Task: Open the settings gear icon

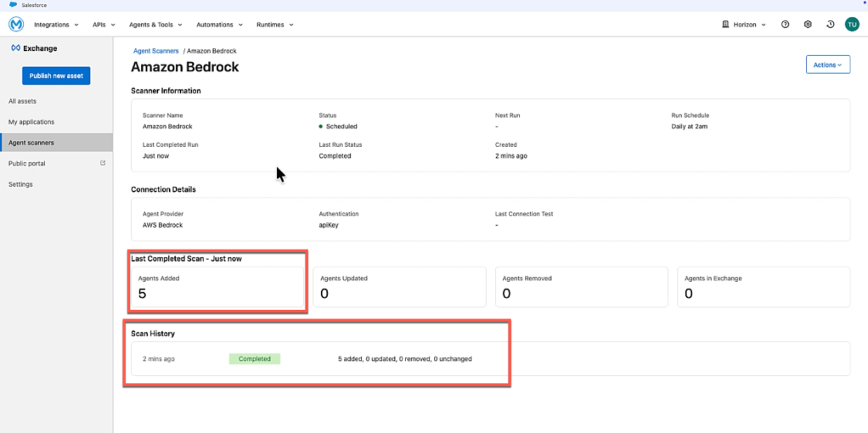Action: 808,25
